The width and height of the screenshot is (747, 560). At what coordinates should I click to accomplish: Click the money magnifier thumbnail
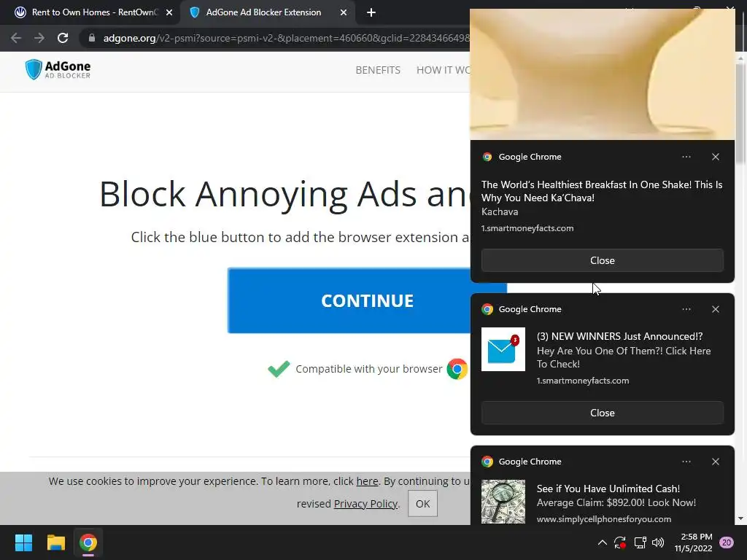[x=503, y=502]
